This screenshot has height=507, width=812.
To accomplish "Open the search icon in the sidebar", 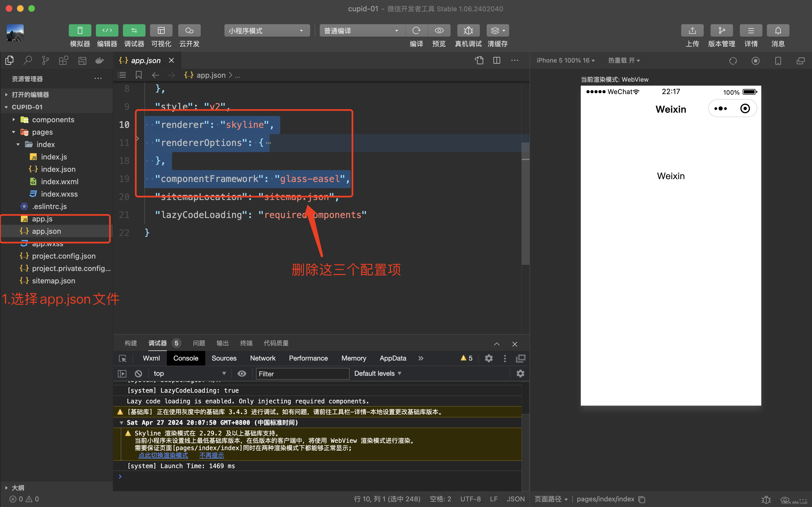I will point(28,60).
